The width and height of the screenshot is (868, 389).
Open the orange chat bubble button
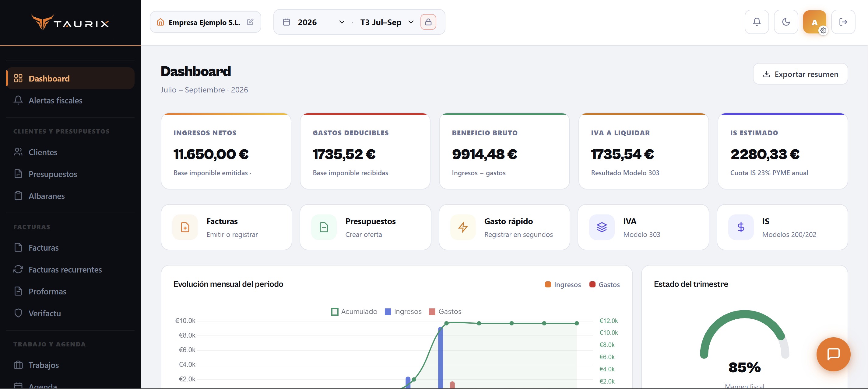click(833, 354)
